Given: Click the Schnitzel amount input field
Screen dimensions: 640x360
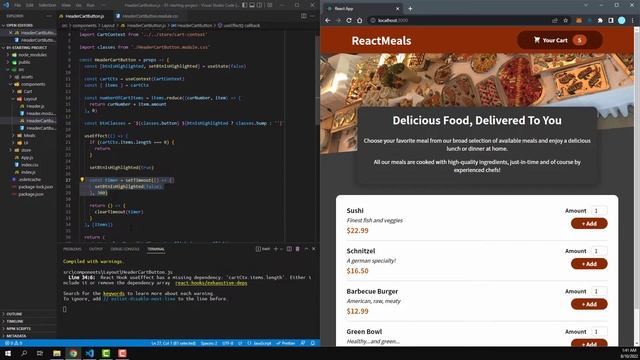Looking at the screenshot, I should [x=599, y=251].
